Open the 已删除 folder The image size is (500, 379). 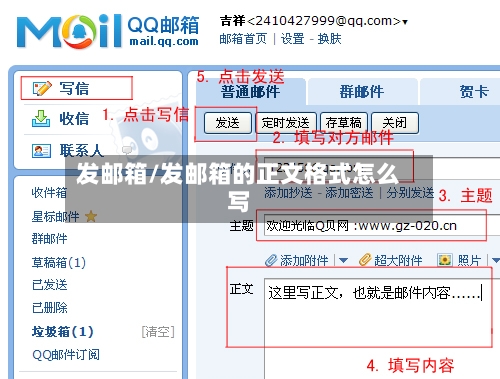pos(49,308)
